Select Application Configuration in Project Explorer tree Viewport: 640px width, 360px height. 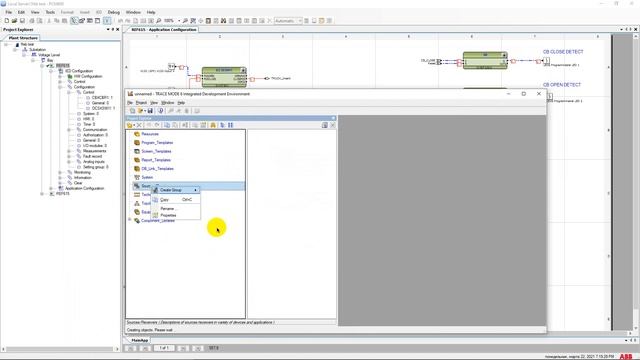point(84,189)
